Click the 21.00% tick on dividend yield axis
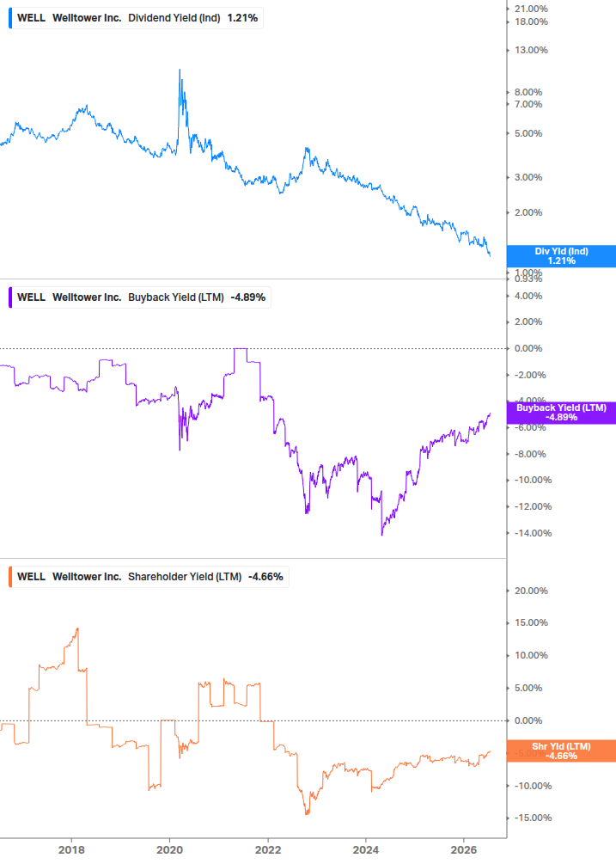 pyautogui.click(x=531, y=9)
